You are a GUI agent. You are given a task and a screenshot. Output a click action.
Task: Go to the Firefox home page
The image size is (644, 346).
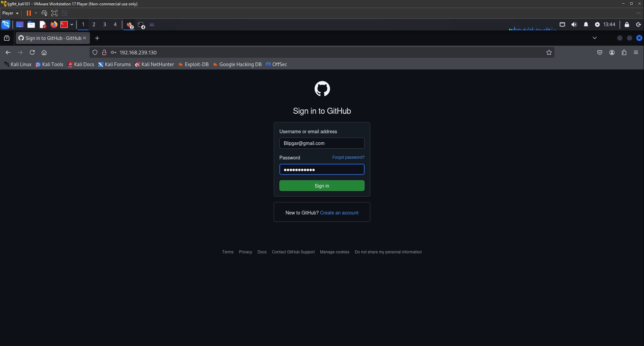click(44, 52)
